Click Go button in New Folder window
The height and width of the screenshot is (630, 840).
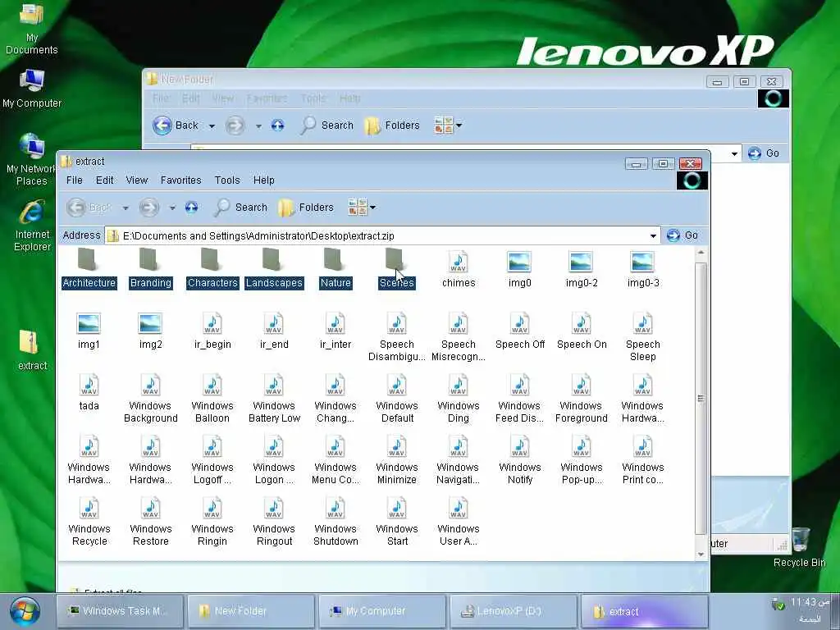click(x=764, y=153)
